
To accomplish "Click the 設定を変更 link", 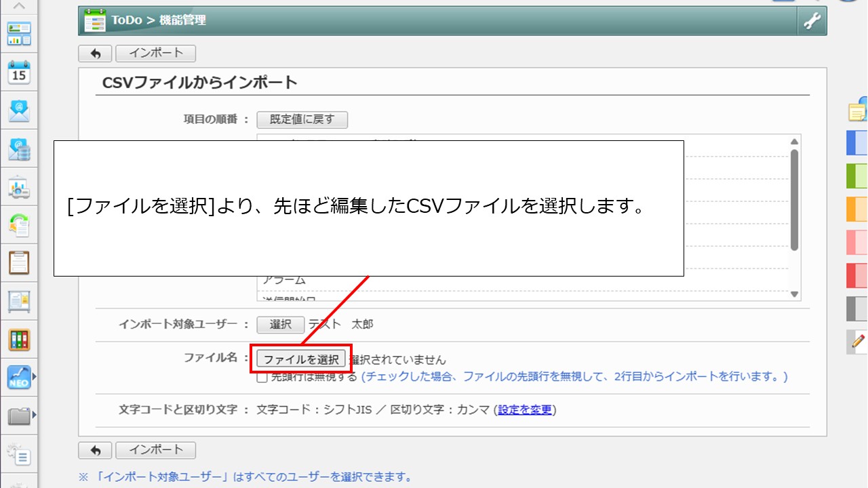I will [525, 410].
